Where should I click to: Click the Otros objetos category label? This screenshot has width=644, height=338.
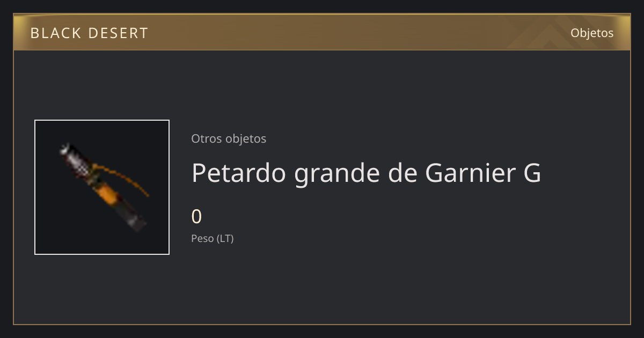click(229, 138)
